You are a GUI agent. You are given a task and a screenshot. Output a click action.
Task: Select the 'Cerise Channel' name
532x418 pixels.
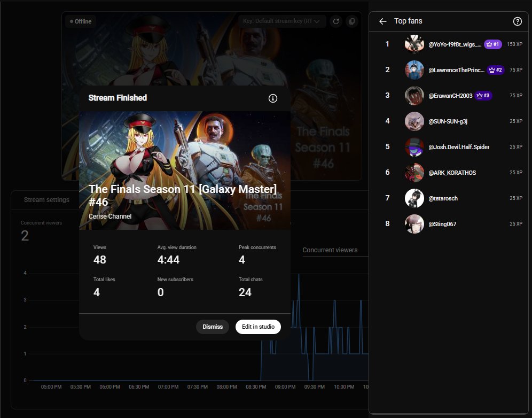110,216
